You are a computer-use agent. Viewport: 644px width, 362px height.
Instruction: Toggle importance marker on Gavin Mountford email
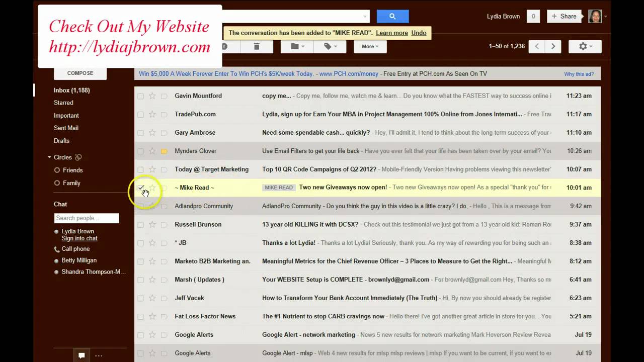click(164, 96)
